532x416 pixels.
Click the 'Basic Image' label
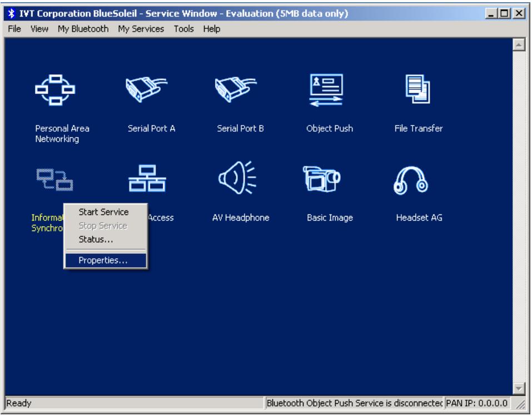click(x=330, y=218)
